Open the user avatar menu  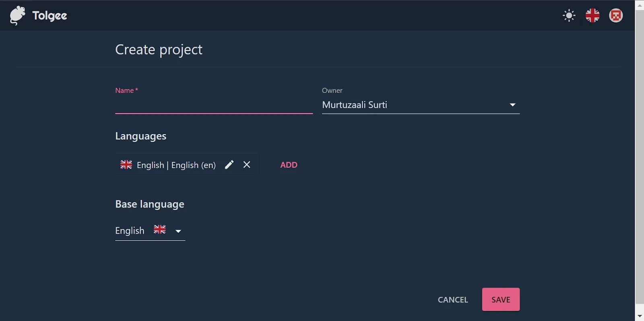point(615,16)
